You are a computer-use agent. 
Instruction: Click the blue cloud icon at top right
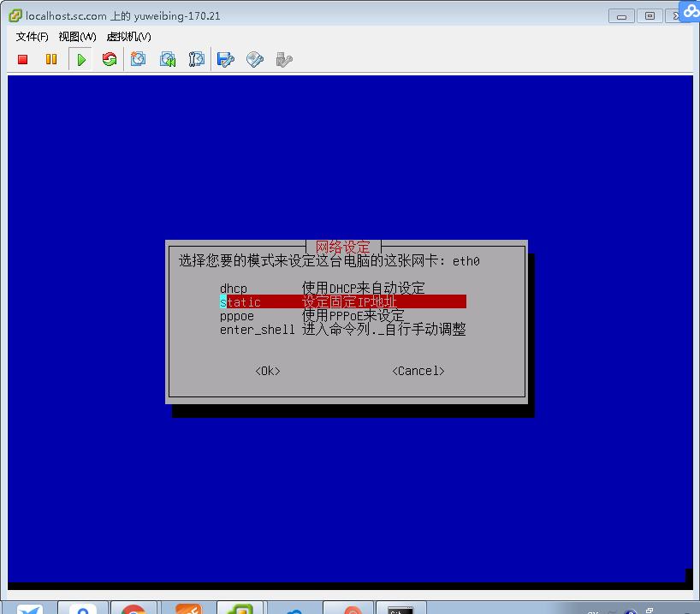(691, 11)
